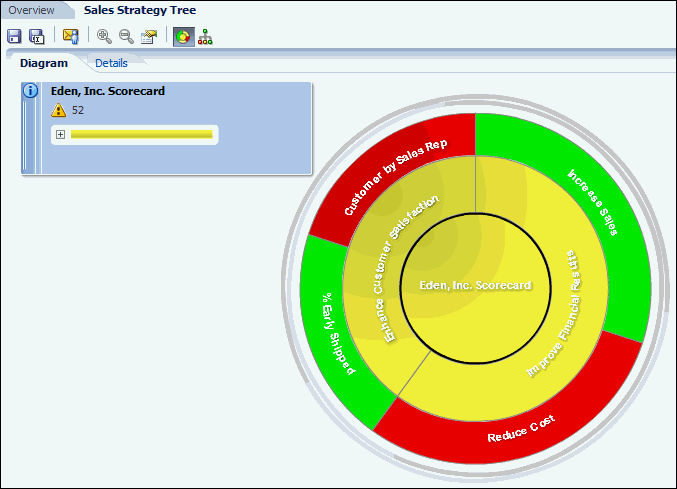Select the Sales Strategy Tree tab
Viewport: 677px width, 489px height.
point(140,10)
